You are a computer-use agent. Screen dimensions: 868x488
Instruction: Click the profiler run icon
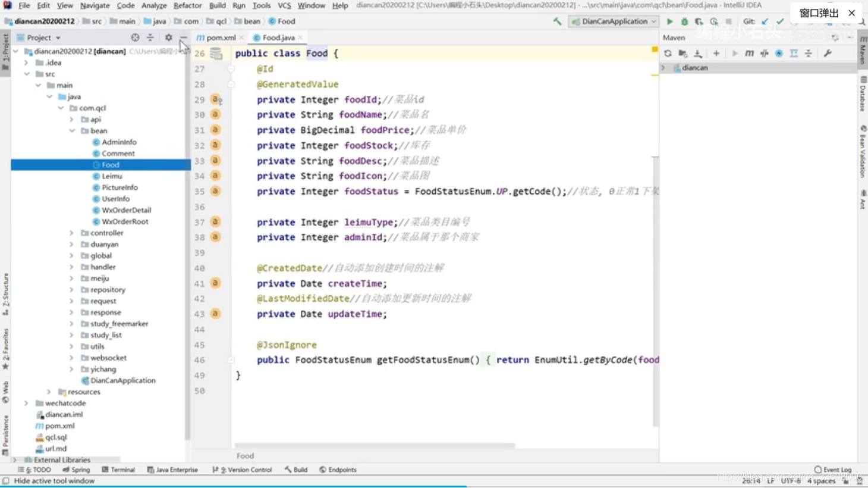click(x=714, y=21)
